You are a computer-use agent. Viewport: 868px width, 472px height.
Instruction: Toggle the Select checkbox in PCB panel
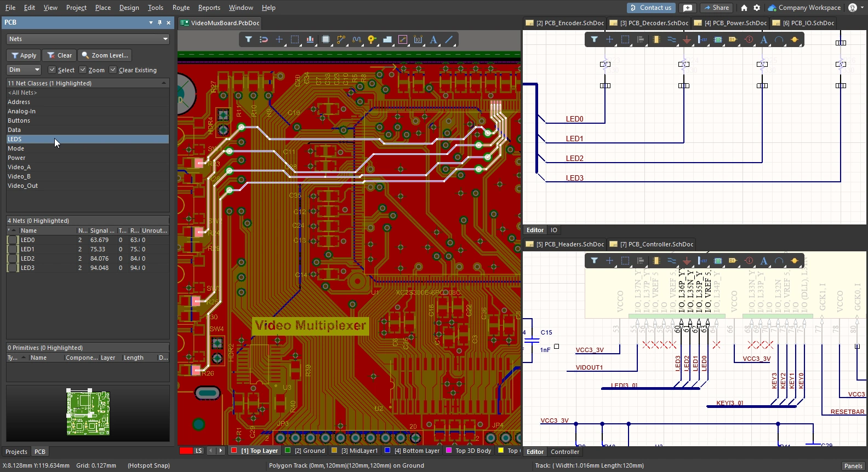(52, 70)
